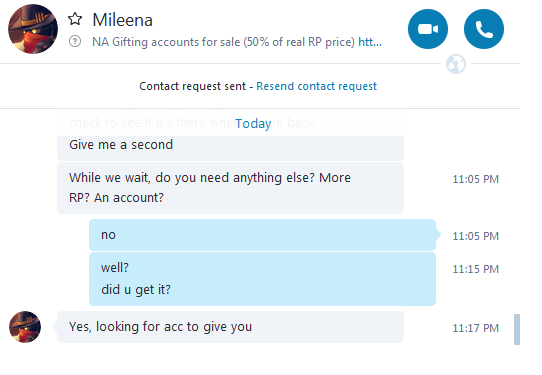Click the "no" sent message bubble
This screenshot has width=542, height=375.
(262, 235)
